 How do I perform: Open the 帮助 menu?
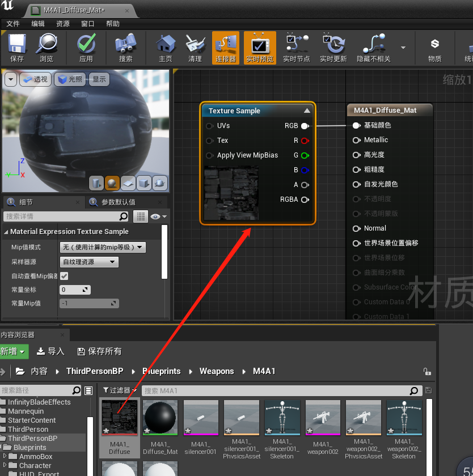coord(113,24)
